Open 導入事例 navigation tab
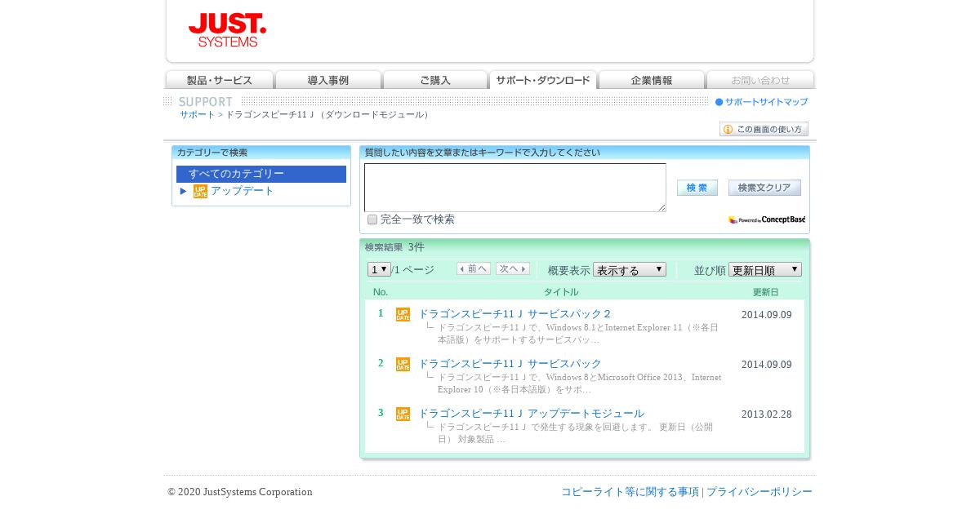Viewport: 980px width, 514px height. tap(328, 80)
